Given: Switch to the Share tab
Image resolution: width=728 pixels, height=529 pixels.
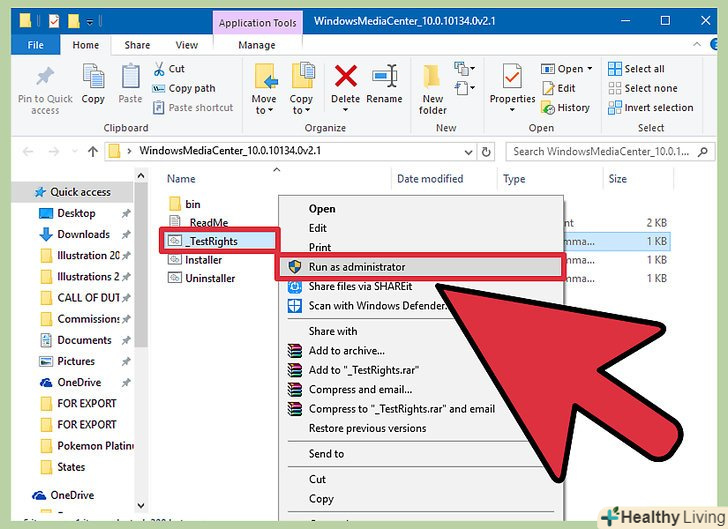Looking at the screenshot, I should [x=137, y=45].
